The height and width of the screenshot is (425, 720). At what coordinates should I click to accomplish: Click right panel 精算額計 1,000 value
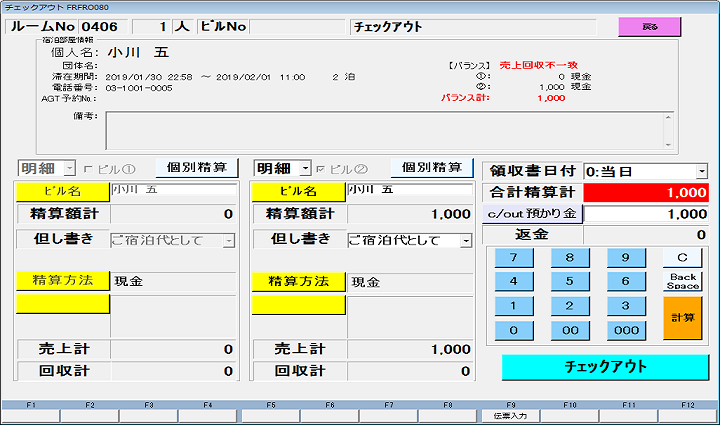coord(410,214)
